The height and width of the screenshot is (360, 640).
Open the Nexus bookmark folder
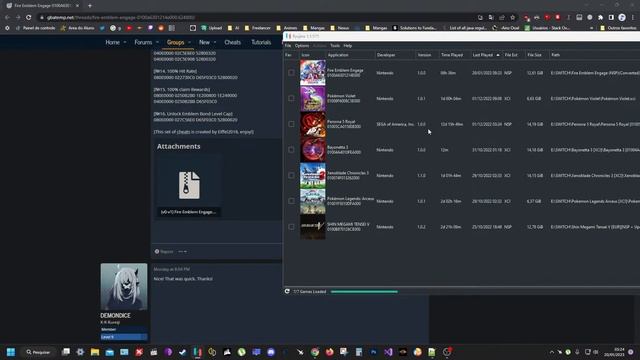click(340, 28)
